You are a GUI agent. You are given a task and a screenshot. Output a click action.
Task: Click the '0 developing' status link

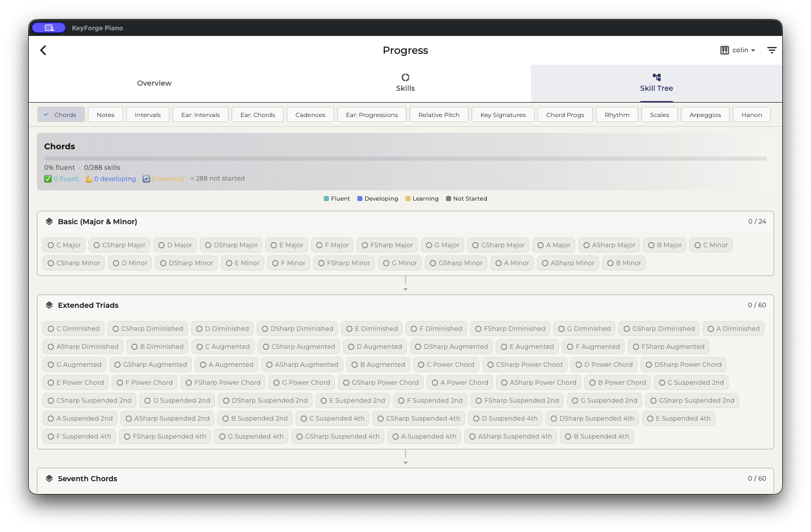115,179
